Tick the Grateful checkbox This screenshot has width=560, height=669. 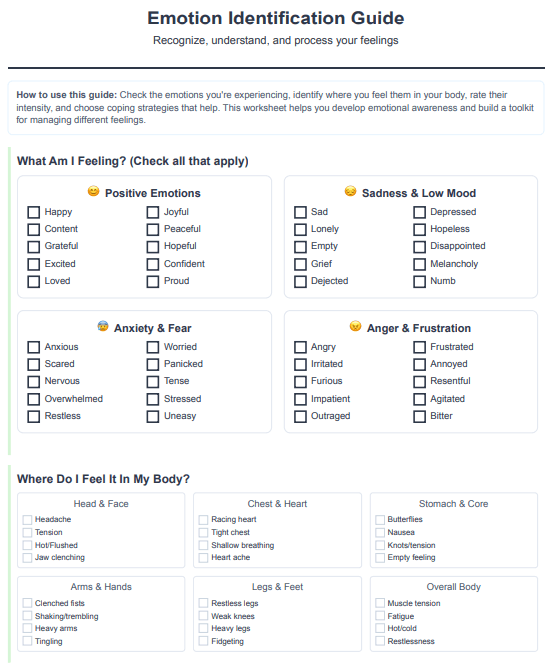[x=34, y=247]
